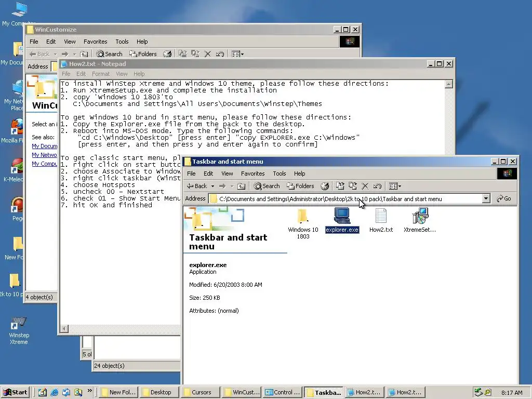Open My Netwo... link in WinCustomize window

[x=45, y=155]
